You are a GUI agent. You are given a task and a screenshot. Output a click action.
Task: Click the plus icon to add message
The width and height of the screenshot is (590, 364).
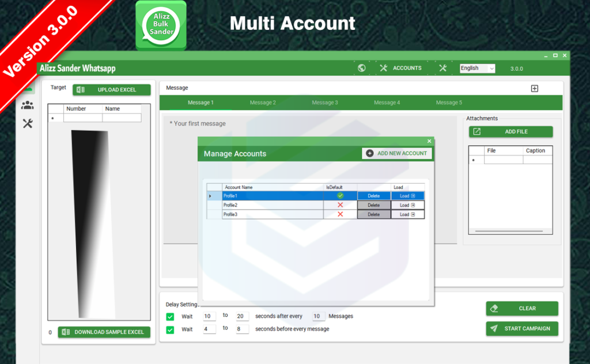pos(534,88)
